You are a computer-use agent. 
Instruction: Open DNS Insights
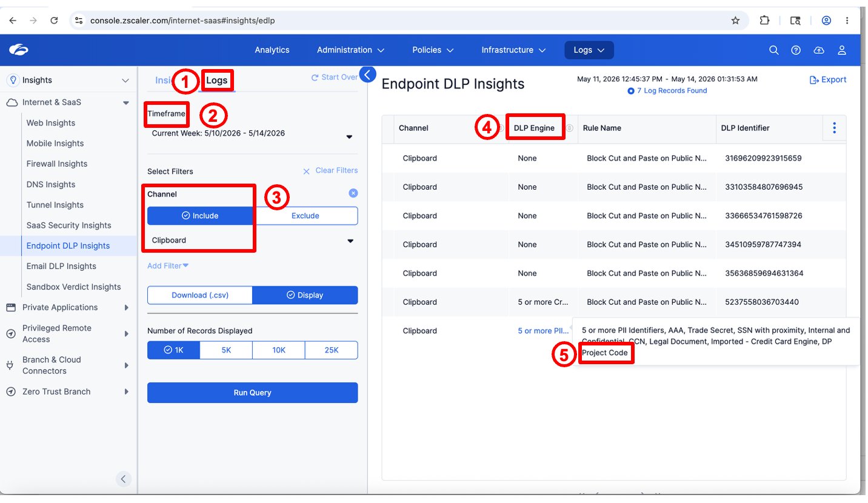pos(51,184)
